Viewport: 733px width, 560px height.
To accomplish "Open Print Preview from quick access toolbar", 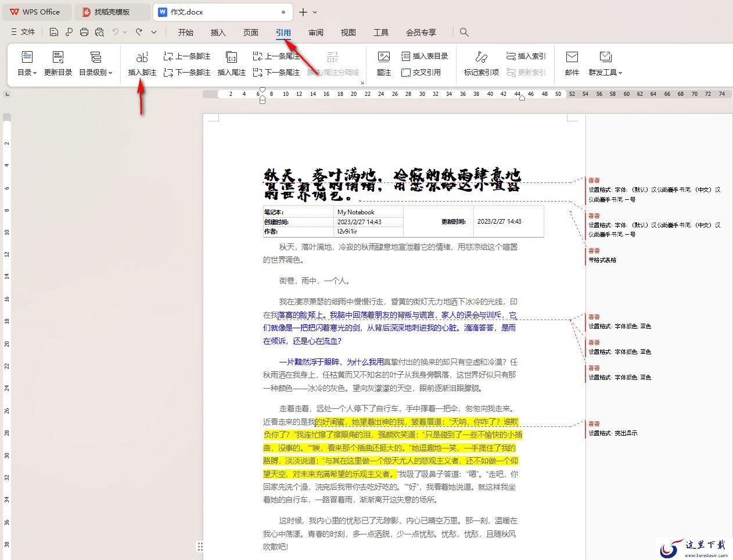I will click(99, 32).
